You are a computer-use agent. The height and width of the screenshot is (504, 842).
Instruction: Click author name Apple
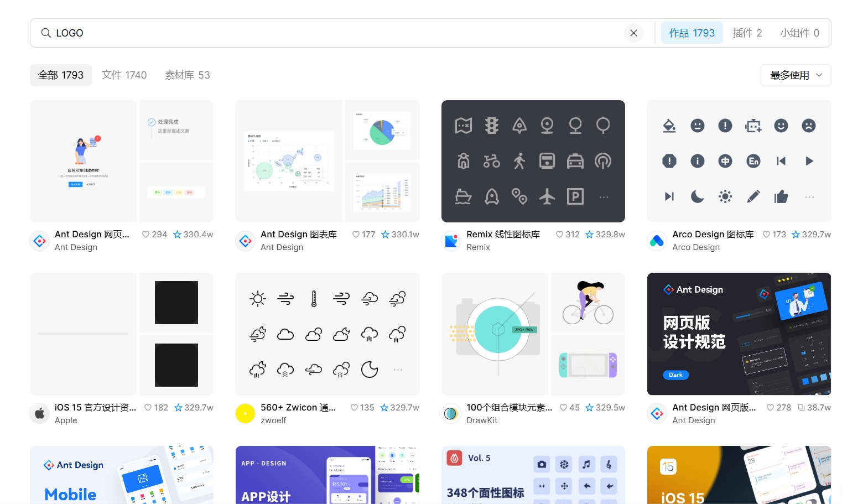(66, 420)
